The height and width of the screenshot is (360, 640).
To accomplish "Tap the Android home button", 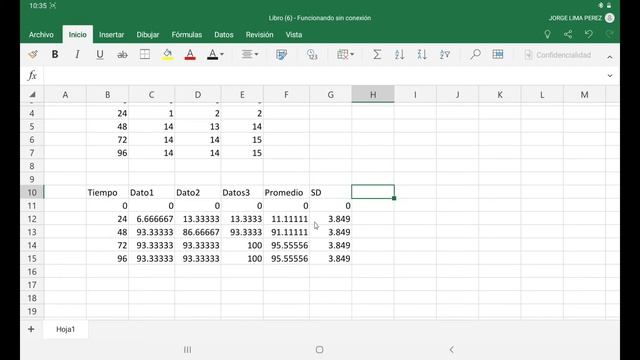I will click(320, 349).
